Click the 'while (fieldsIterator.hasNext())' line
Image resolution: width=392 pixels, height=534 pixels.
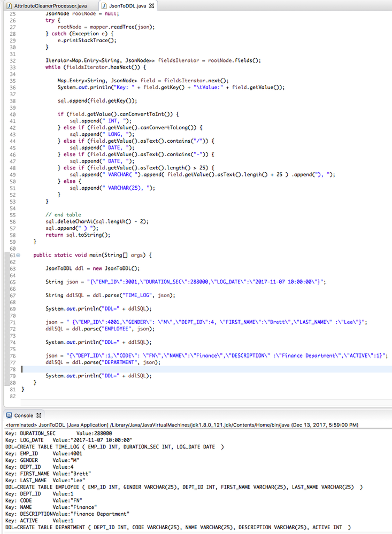point(96,67)
